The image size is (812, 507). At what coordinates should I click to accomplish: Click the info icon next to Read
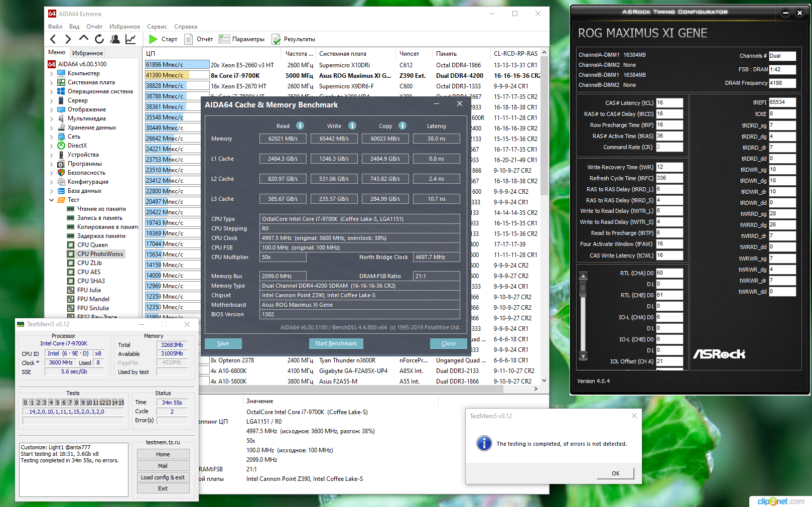pyautogui.click(x=300, y=125)
